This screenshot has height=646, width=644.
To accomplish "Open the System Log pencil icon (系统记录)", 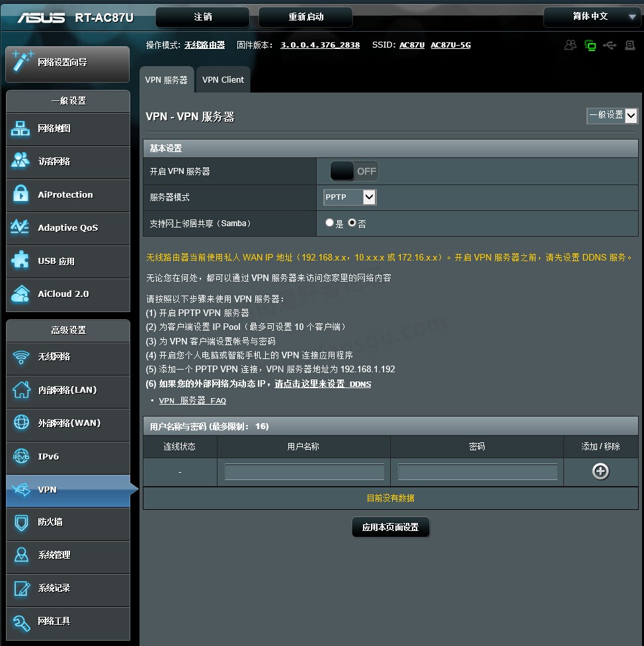I will [21, 588].
